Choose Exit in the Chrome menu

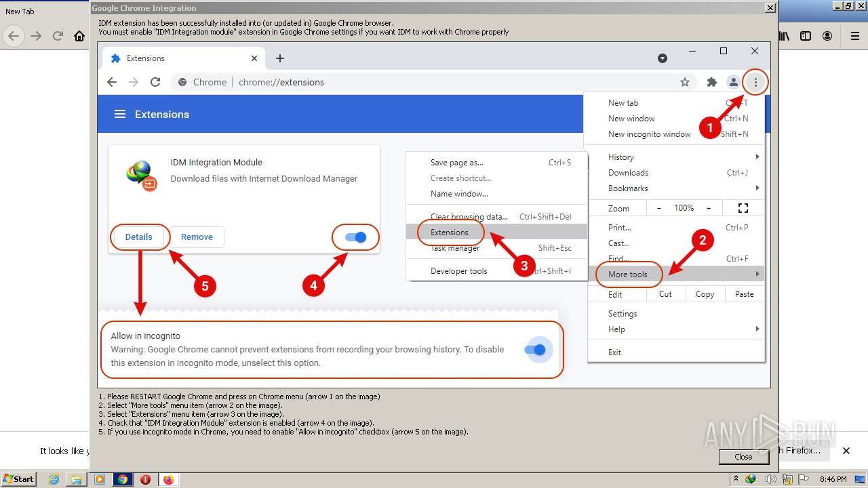point(676,352)
